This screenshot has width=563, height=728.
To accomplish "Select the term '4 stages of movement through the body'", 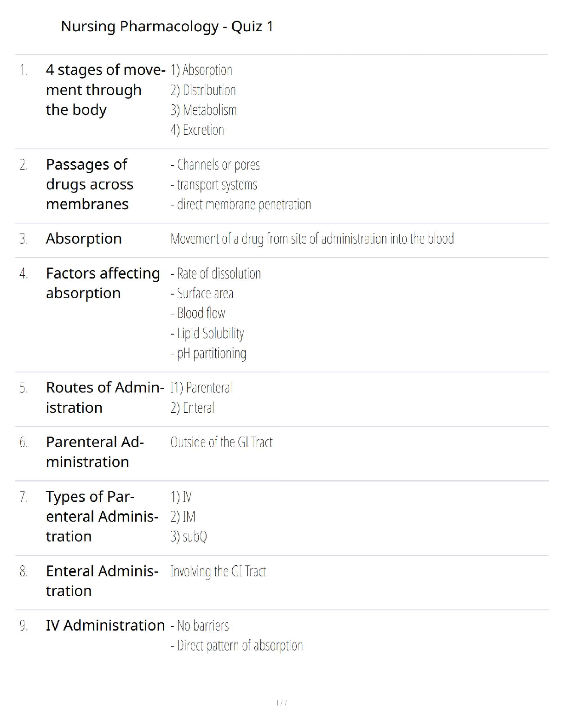I will 105,90.
